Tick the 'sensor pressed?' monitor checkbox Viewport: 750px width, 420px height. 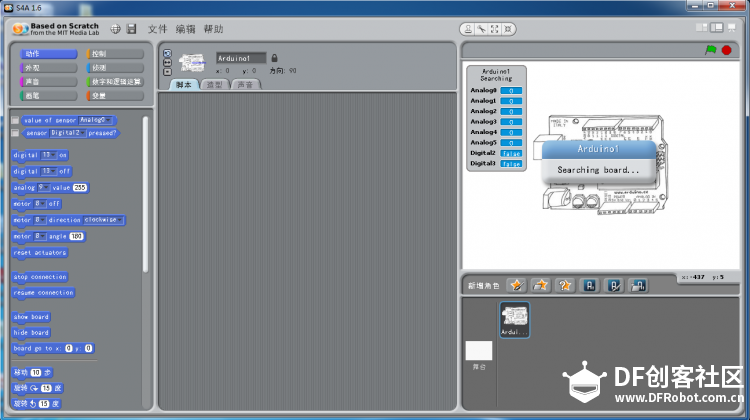point(15,133)
